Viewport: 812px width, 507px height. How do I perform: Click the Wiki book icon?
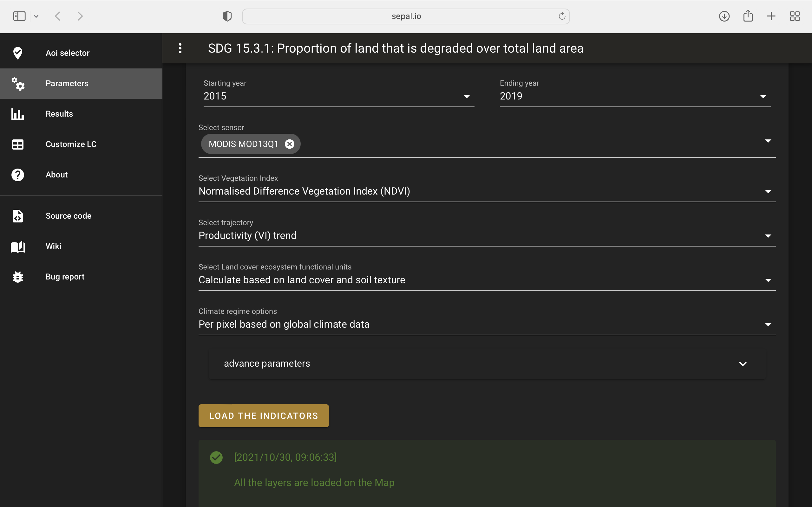pyautogui.click(x=18, y=247)
